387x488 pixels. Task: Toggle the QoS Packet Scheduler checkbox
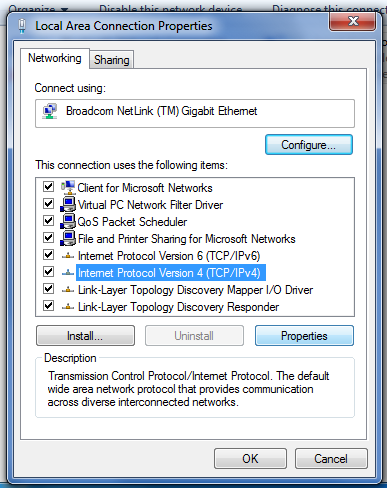pyautogui.click(x=49, y=221)
